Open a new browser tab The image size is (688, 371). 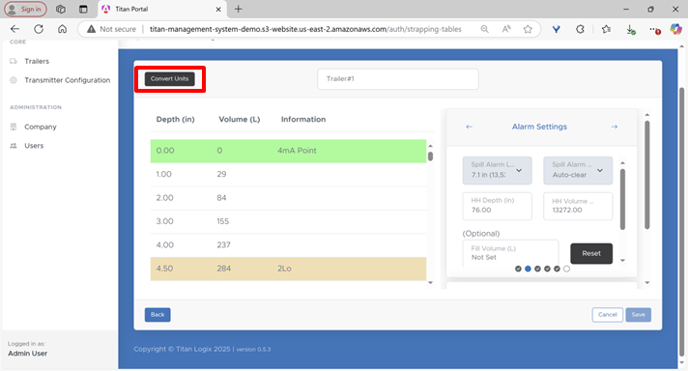(238, 9)
